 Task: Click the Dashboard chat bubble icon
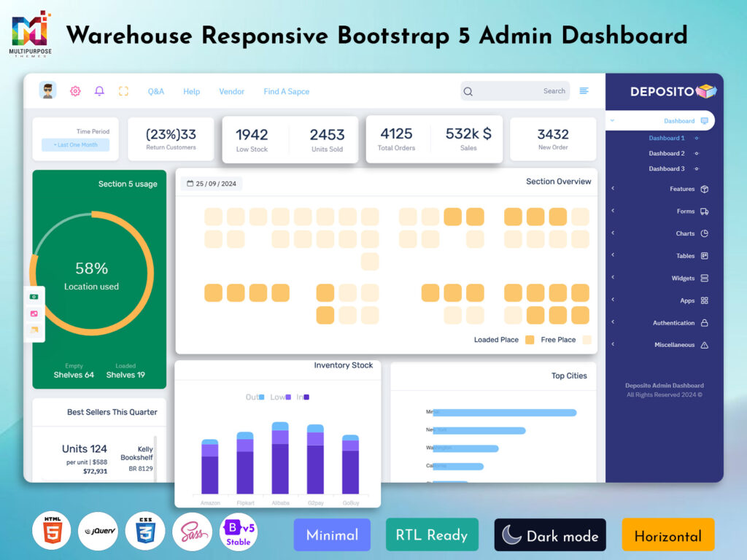click(703, 120)
